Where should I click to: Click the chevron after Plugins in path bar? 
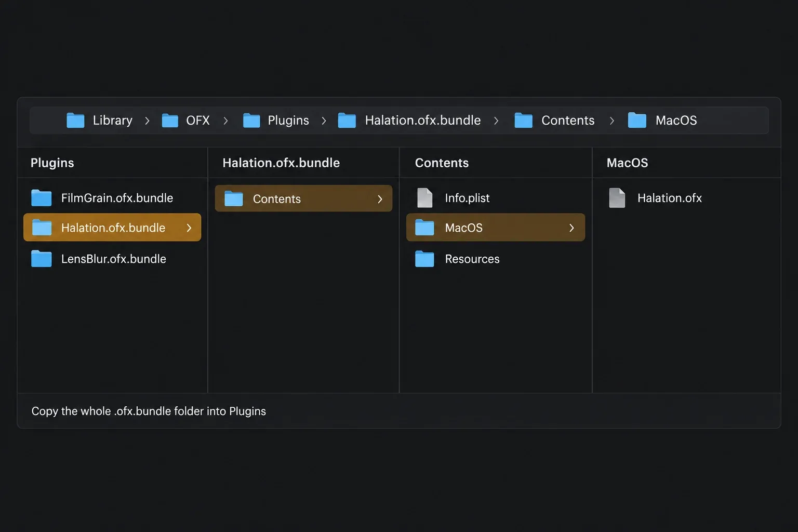(x=324, y=121)
